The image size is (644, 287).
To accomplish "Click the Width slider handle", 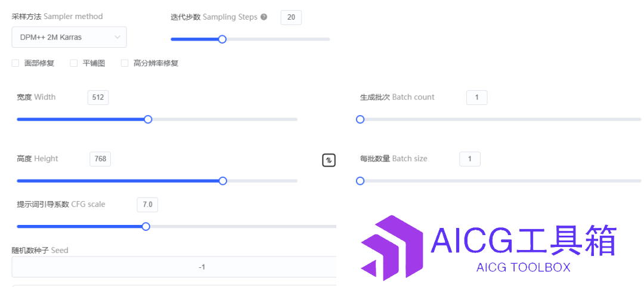I will coord(148,119).
